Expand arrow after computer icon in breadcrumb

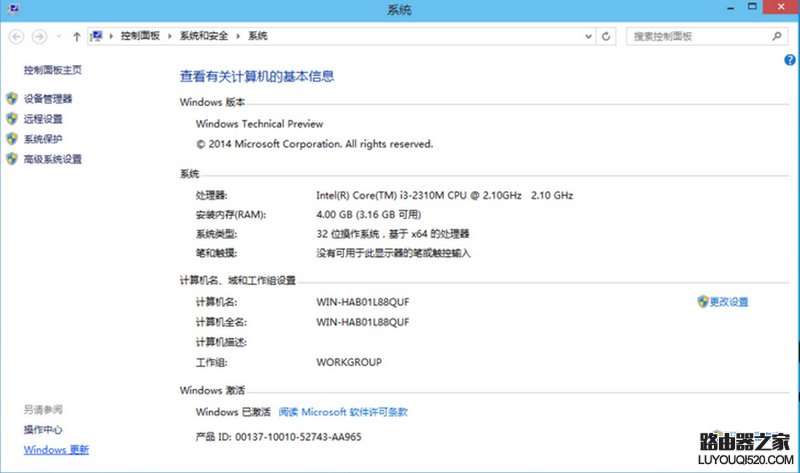[x=111, y=36]
